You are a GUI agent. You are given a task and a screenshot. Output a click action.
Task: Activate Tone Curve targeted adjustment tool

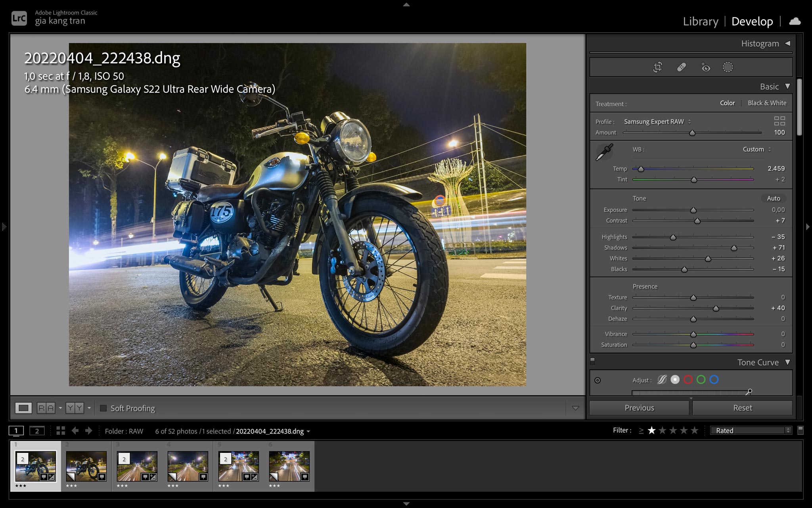pos(598,380)
